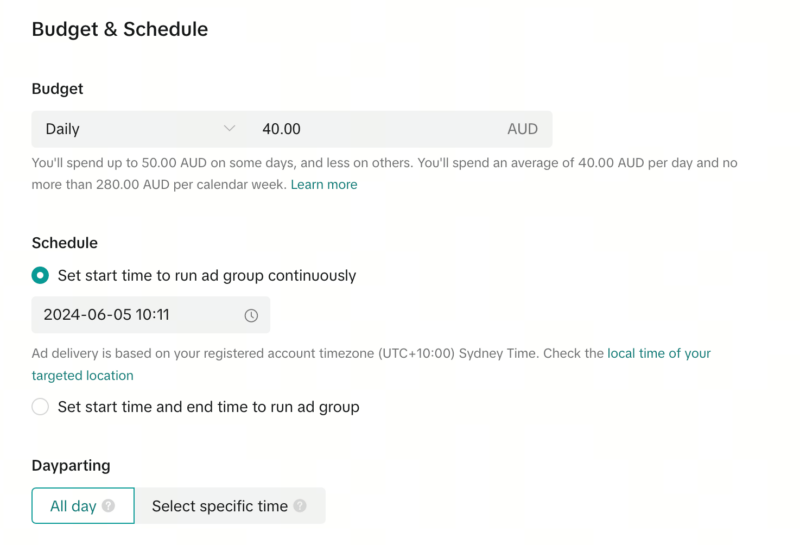The image size is (800, 545).
Task: Click the help icon beside Select specific time
Action: [300, 506]
